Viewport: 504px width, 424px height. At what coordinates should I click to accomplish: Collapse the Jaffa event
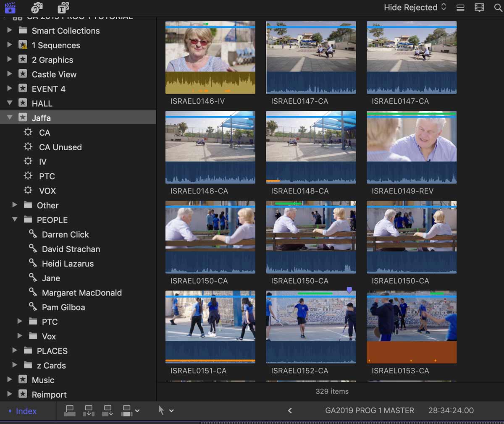10,118
